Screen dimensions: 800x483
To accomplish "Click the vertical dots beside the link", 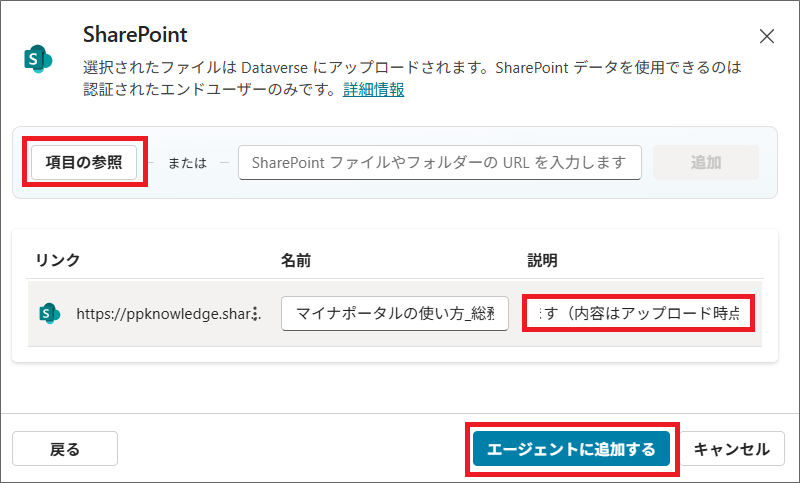I will (255, 313).
